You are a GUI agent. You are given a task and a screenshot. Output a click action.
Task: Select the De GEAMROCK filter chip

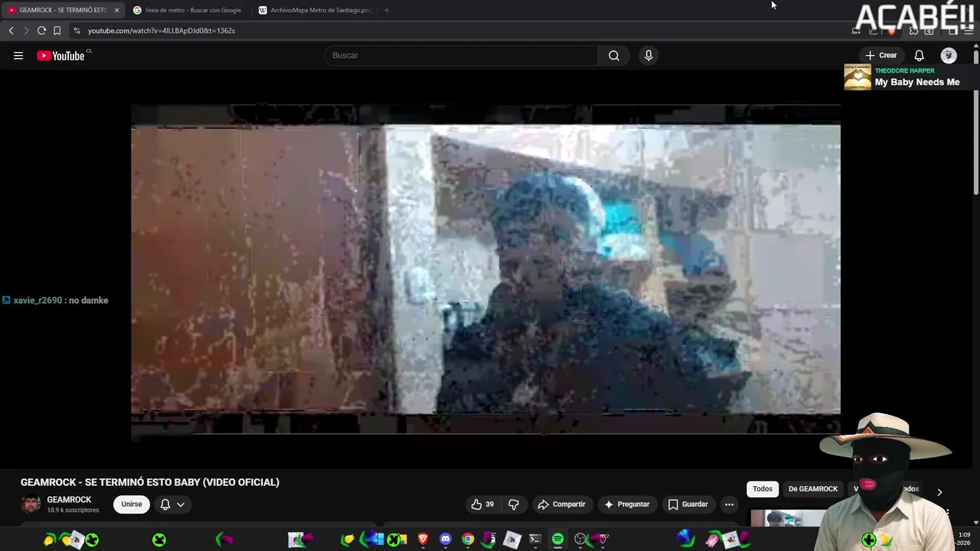point(813,489)
